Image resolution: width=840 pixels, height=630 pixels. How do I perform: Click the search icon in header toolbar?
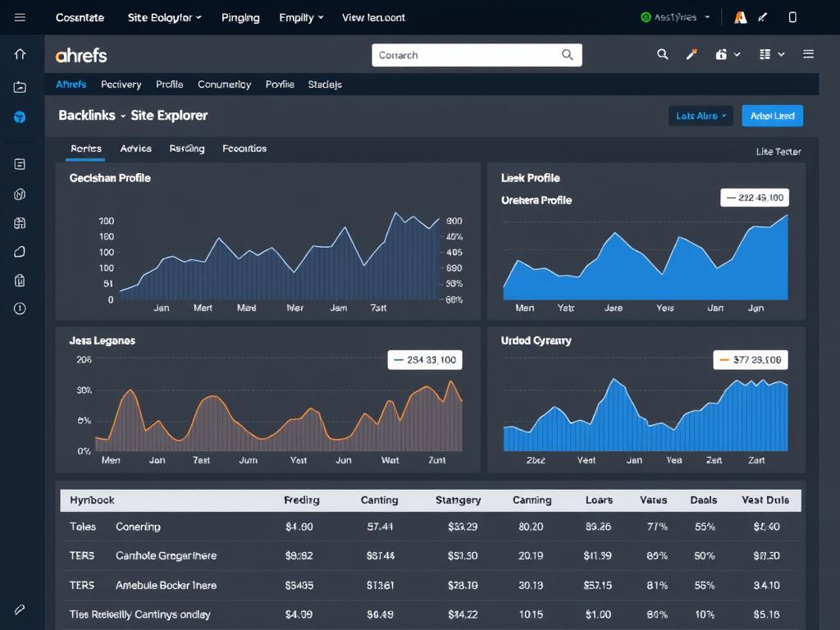(663, 54)
